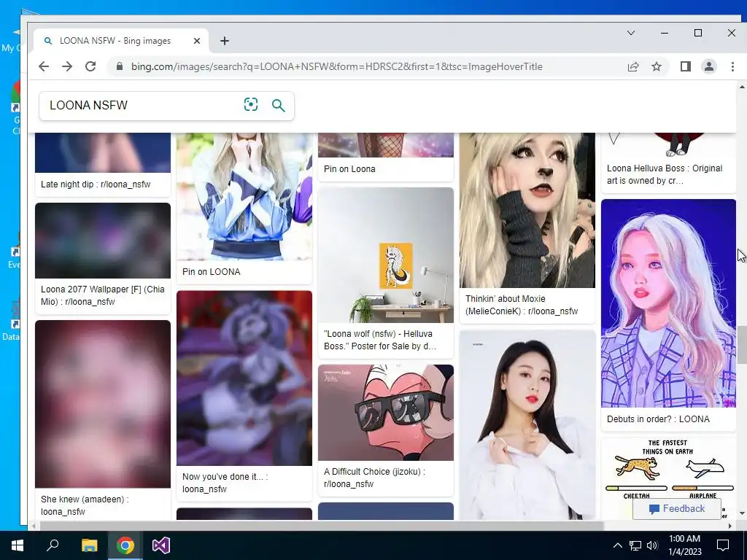Screen dimensions: 747x560
Task: Click the horizontal scrollbar thumb
Action: [322, 526]
